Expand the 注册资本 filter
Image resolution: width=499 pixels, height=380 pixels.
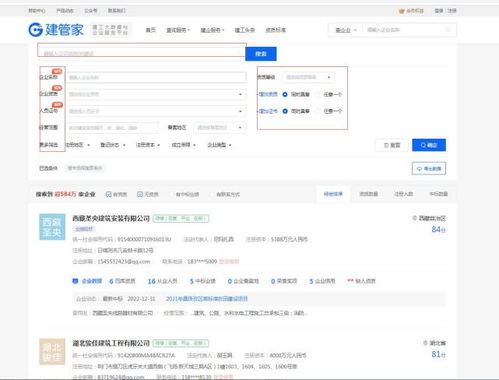point(148,145)
